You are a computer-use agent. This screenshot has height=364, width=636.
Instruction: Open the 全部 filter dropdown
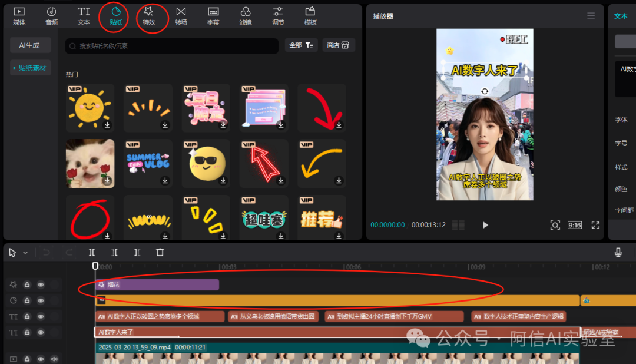click(302, 45)
